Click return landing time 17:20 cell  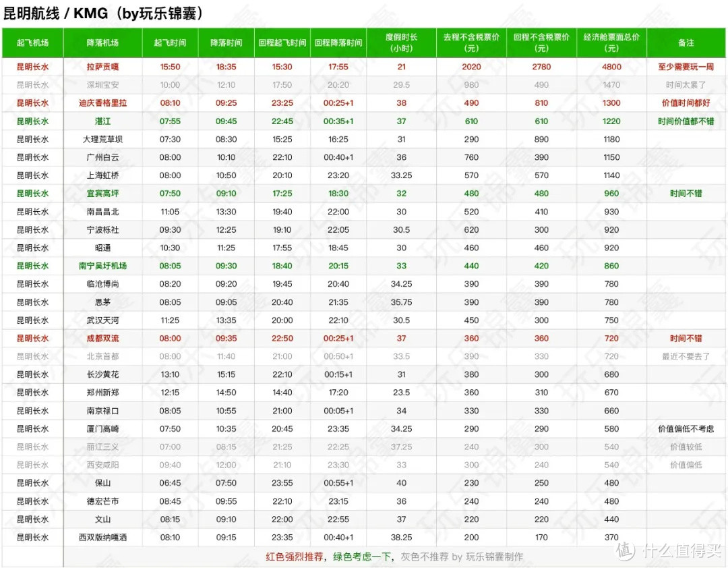click(338, 393)
